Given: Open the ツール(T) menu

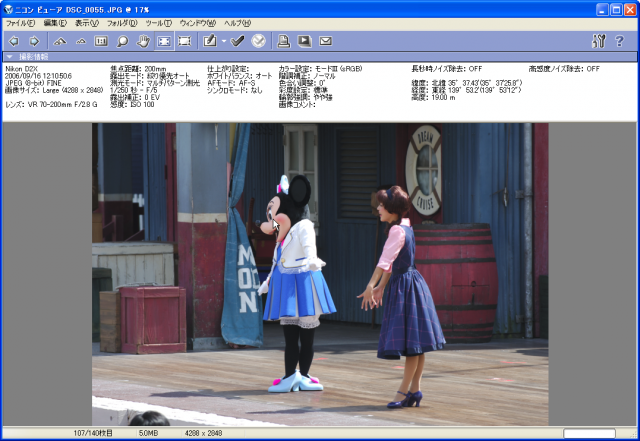Looking at the screenshot, I should [158, 23].
